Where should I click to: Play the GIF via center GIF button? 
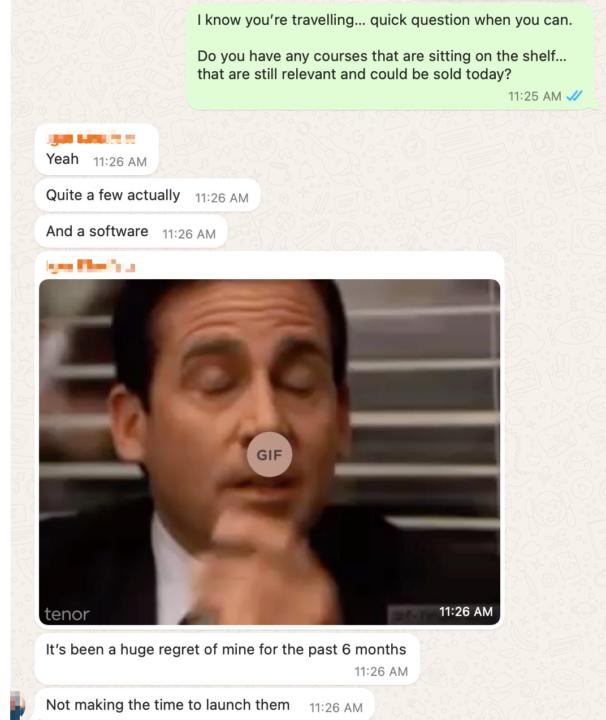click(x=269, y=455)
